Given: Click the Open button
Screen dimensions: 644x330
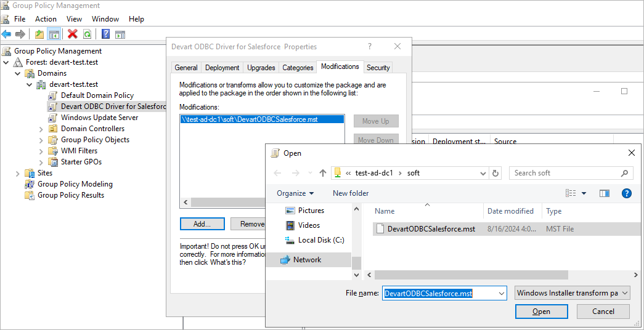Looking at the screenshot, I should click(541, 312).
